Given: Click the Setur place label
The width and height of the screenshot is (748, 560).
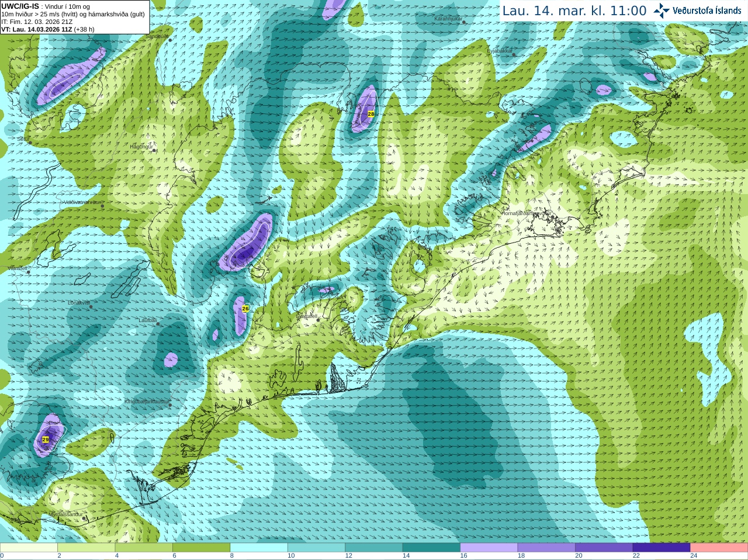Looking at the screenshot, I should 23,139.
